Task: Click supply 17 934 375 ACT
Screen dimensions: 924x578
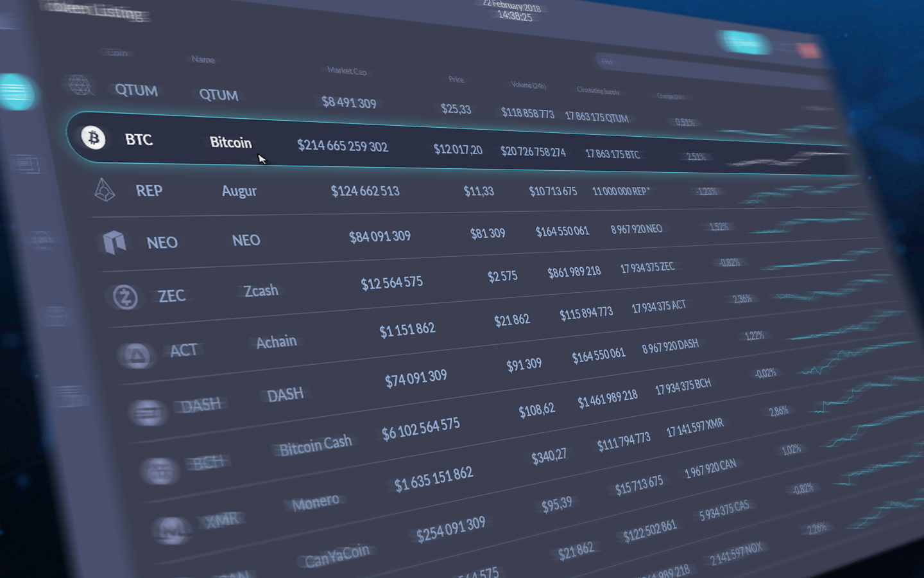Action: click(659, 306)
